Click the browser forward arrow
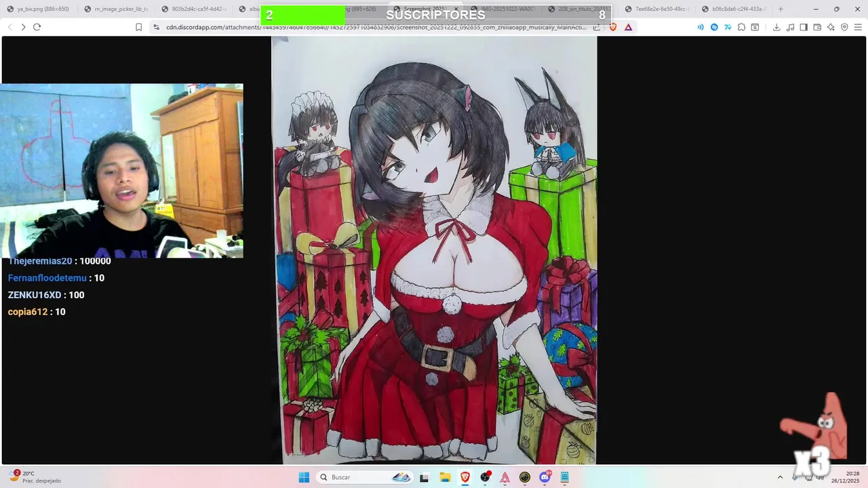Screen dimensions: 868x488 pyautogui.click(x=23, y=27)
